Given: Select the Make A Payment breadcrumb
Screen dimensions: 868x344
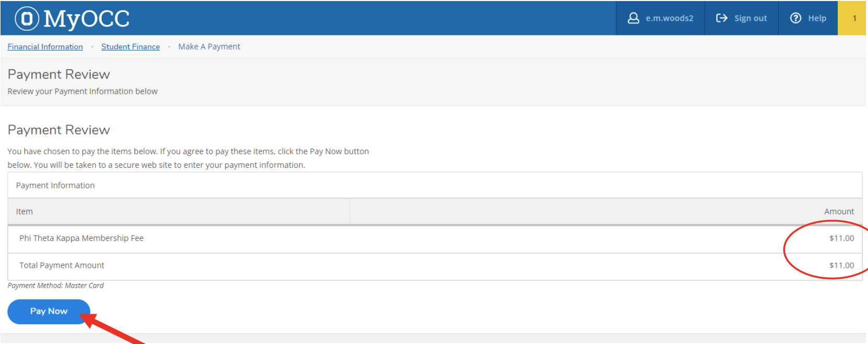Looking at the screenshot, I should [x=209, y=47].
